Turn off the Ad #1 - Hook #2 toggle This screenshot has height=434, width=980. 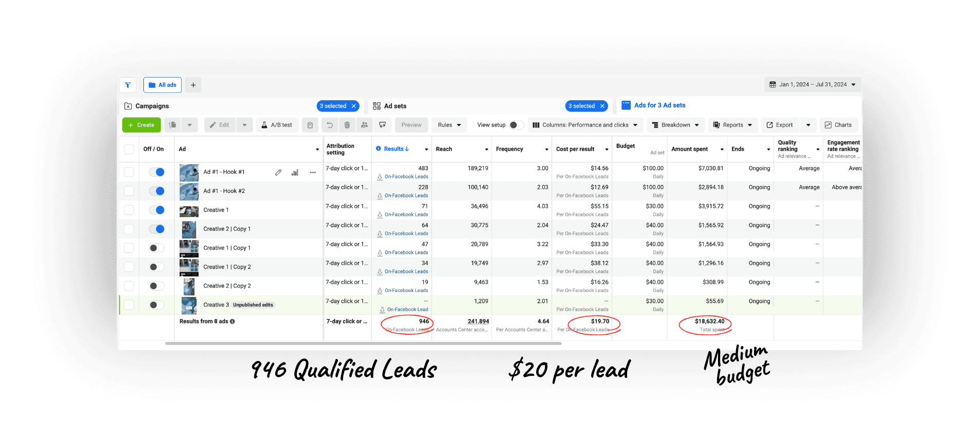[157, 191]
